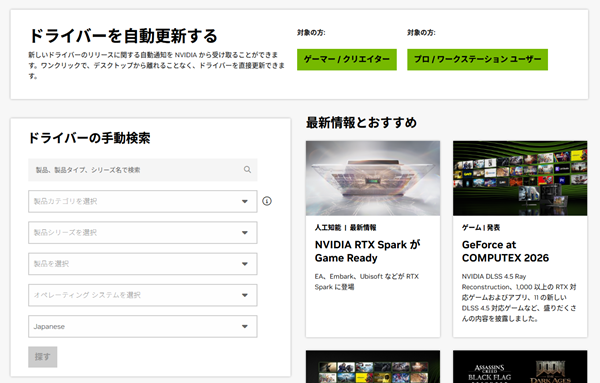Screen dimensions: 600x383
Task: Open the 製品カテゴリを選択 dropdown
Action: point(142,201)
